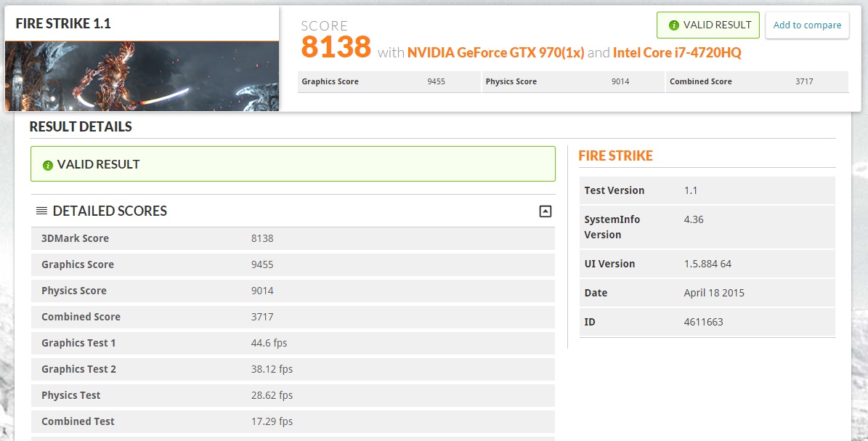
Task: Click the Fire Strike benchmark thumbnail image
Action: (142, 76)
